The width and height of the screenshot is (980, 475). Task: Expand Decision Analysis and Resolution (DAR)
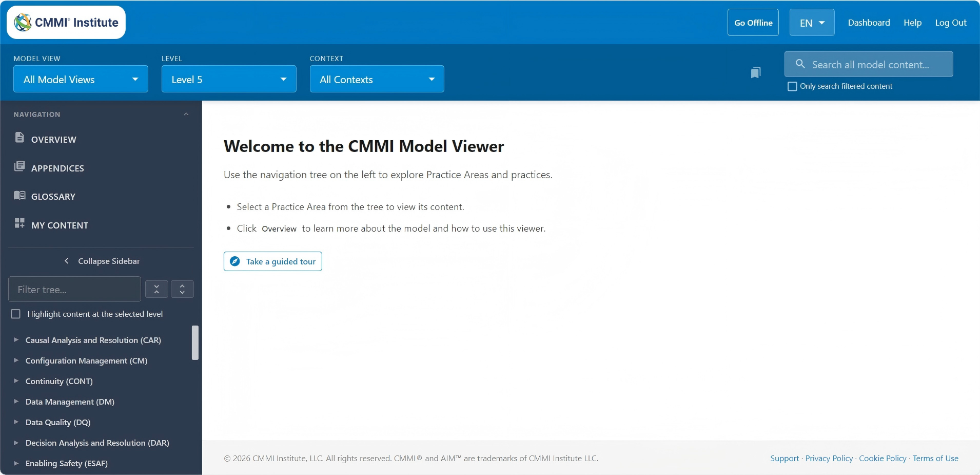pyautogui.click(x=16, y=443)
